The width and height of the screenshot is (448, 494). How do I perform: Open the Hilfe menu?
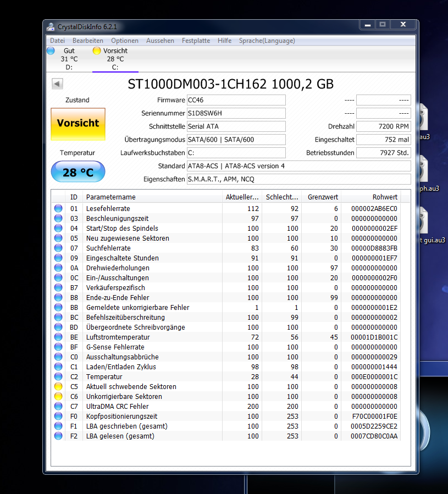[224, 41]
